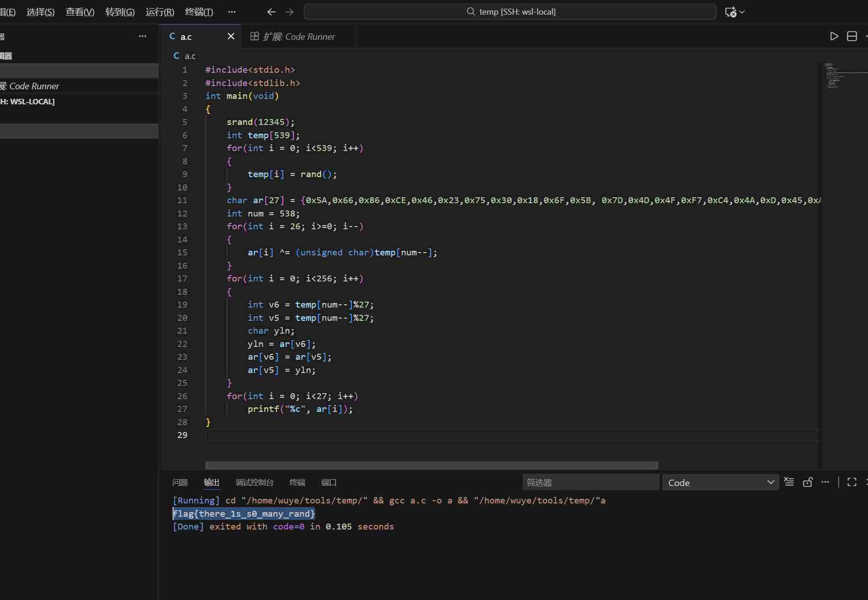This screenshot has width=868, height=600.
Task: Click the split editor layout icon
Action: (852, 36)
